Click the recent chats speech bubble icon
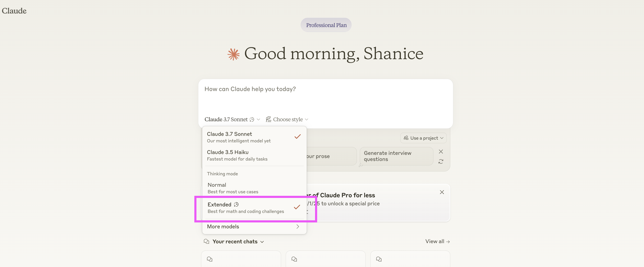Image resolution: width=644 pixels, height=267 pixels. 206,241
